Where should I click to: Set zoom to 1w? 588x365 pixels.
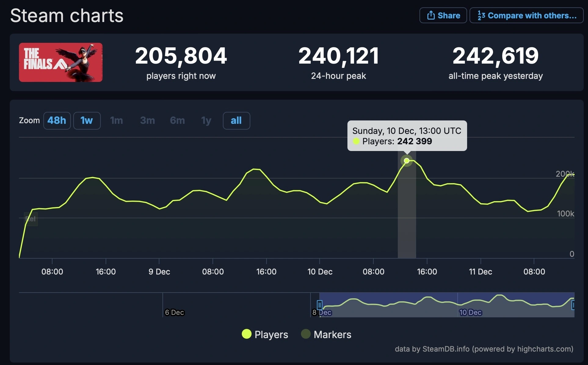point(87,120)
